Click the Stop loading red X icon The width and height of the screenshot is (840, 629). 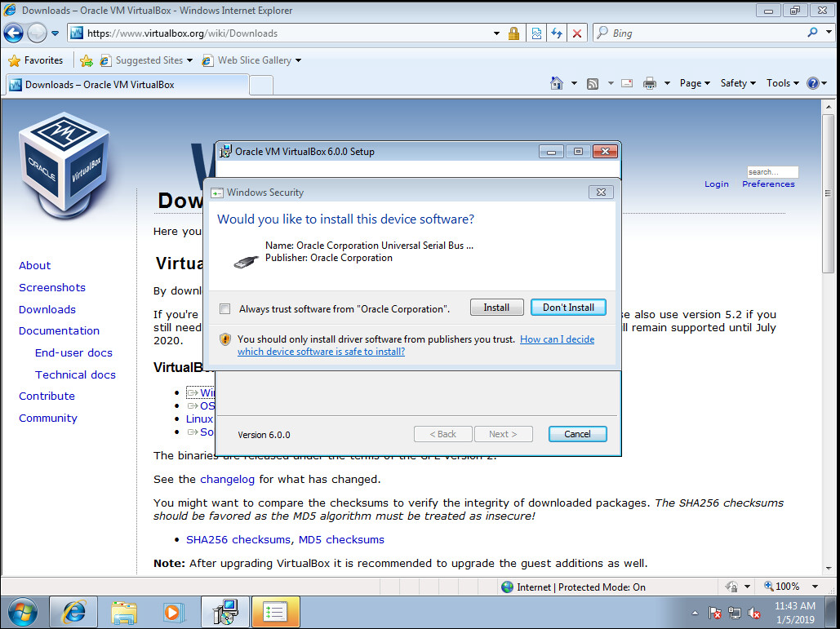coord(577,33)
